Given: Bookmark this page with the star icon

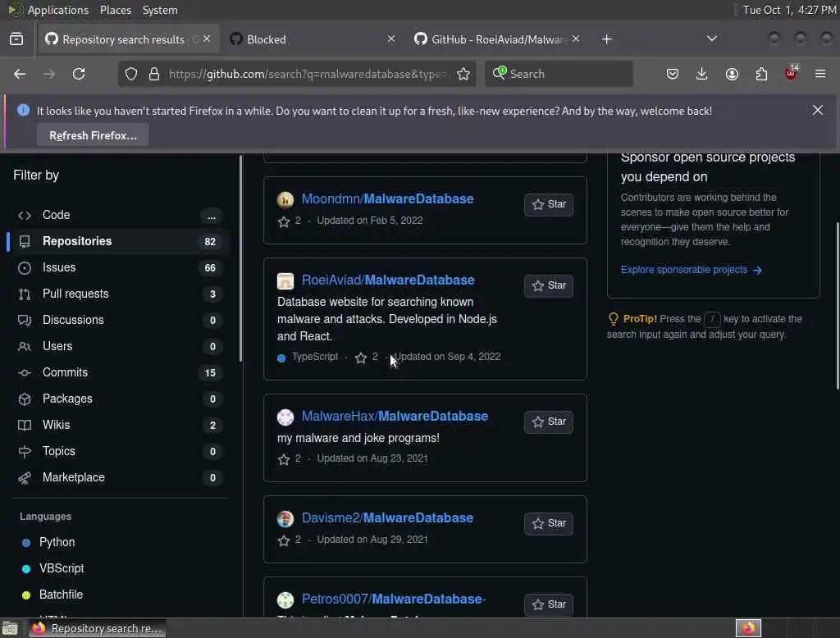Looking at the screenshot, I should [x=463, y=74].
